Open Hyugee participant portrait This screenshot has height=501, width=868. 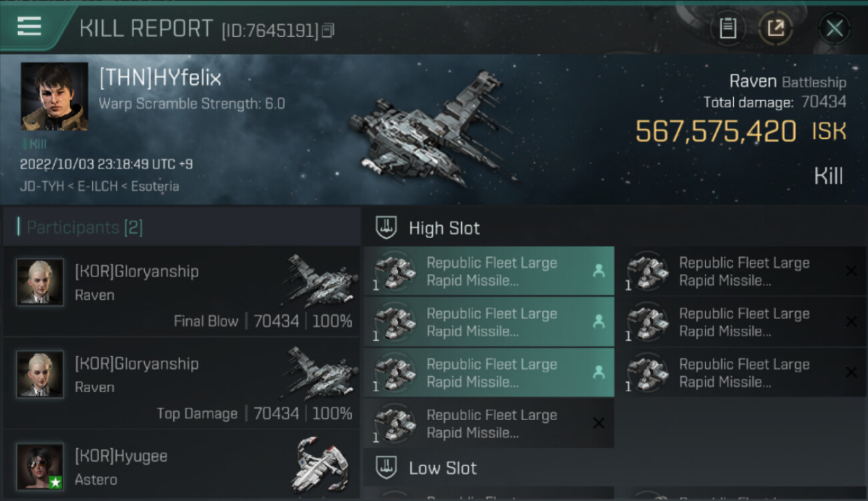(x=40, y=466)
